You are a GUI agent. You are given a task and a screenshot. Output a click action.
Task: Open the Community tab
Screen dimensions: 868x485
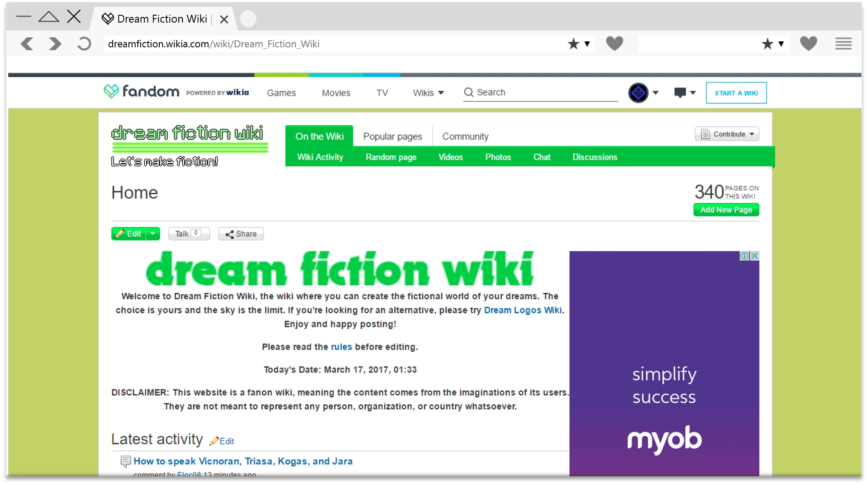pyautogui.click(x=465, y=136)
